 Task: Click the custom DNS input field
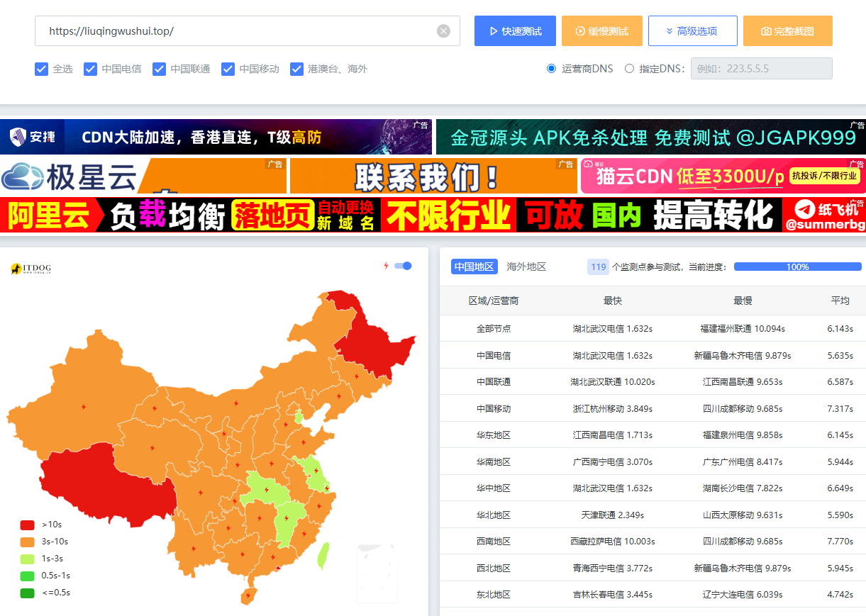tap(761, 69)
